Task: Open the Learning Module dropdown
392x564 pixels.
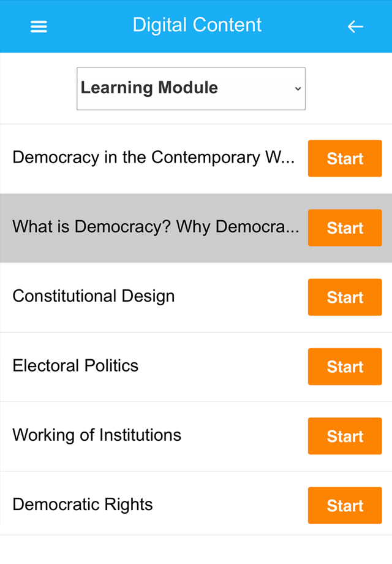Action: coord(190,88)
